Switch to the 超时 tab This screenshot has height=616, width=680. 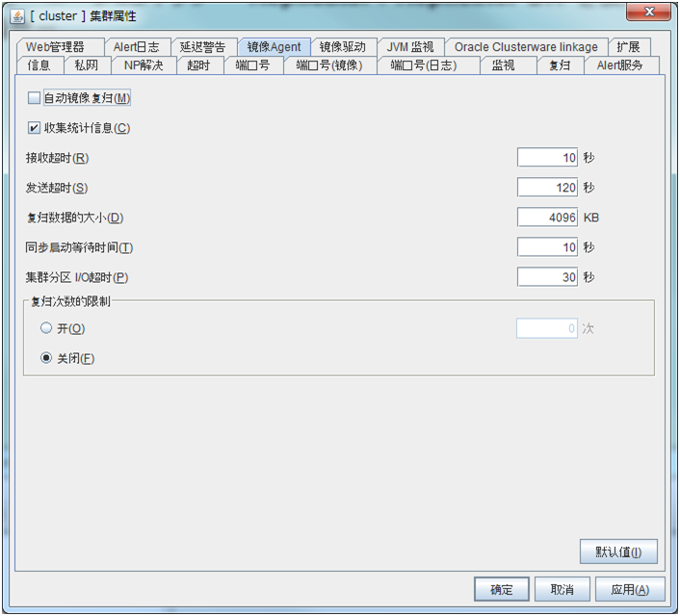[x=199, y=65]
